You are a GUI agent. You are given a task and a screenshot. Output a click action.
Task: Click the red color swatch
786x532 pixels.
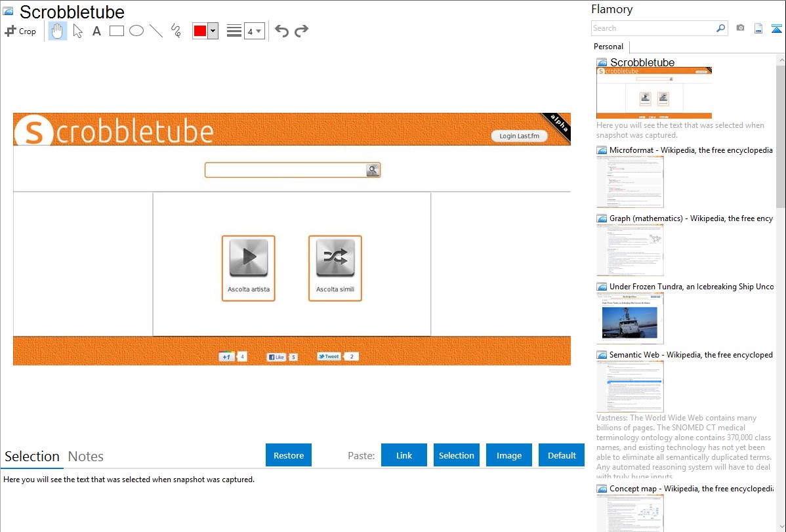(200, 31)
